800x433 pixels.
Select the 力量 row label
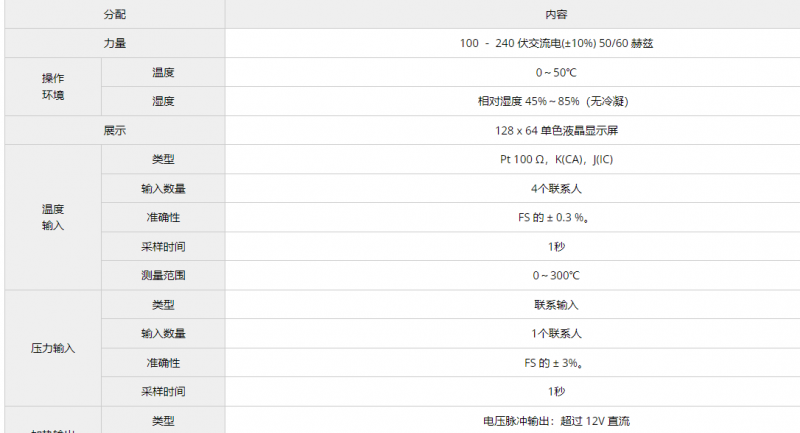pos(115,44)
